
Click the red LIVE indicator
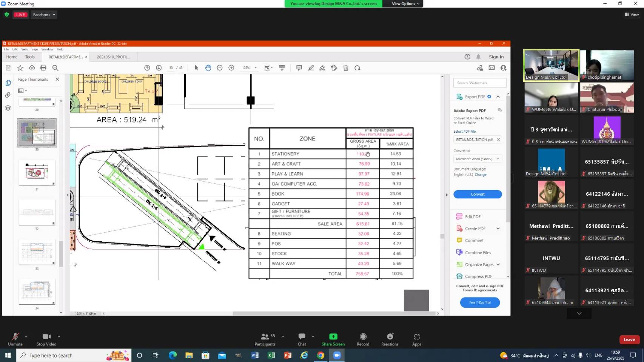point(20,15)
